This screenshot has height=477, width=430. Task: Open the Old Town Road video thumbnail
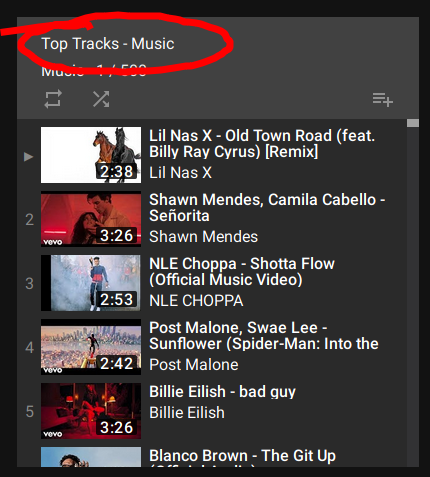click(91, 155)
